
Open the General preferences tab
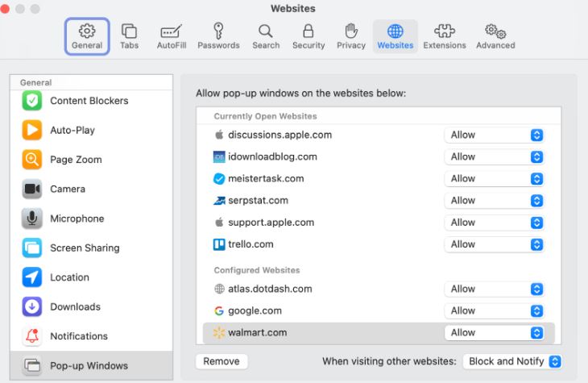(87, 36)
